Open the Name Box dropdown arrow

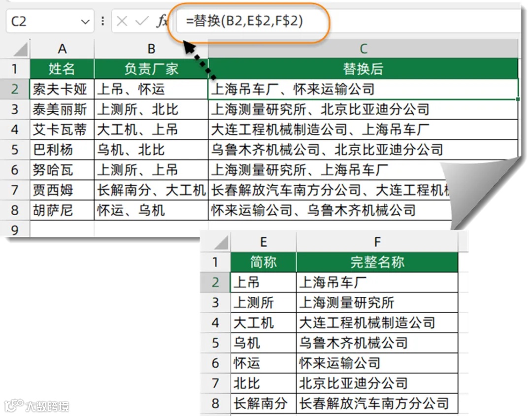85,22
